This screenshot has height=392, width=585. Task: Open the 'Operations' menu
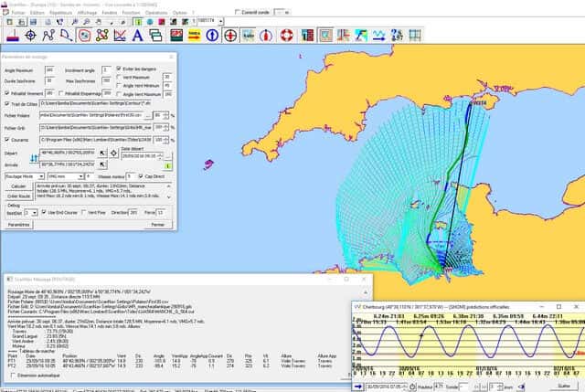coord(156,13)
